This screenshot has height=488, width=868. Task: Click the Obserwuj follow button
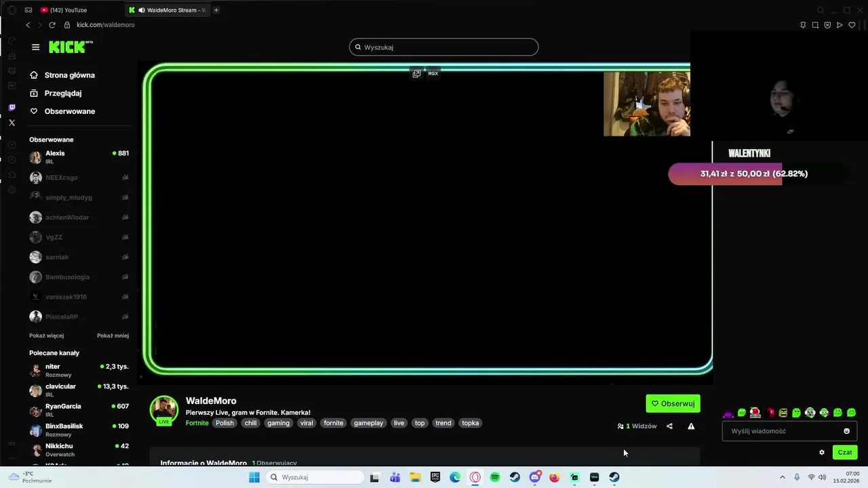click(x=673, y=403)
